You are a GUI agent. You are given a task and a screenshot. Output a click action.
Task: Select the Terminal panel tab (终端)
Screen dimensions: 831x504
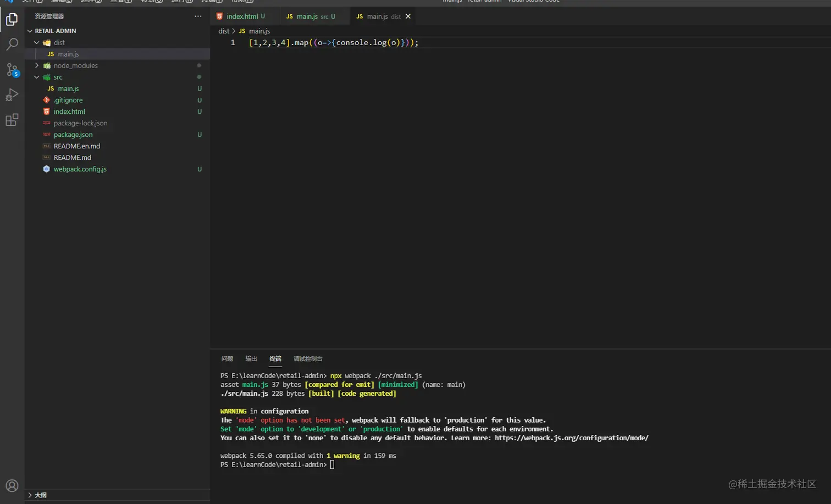click(x=275, y=359)
